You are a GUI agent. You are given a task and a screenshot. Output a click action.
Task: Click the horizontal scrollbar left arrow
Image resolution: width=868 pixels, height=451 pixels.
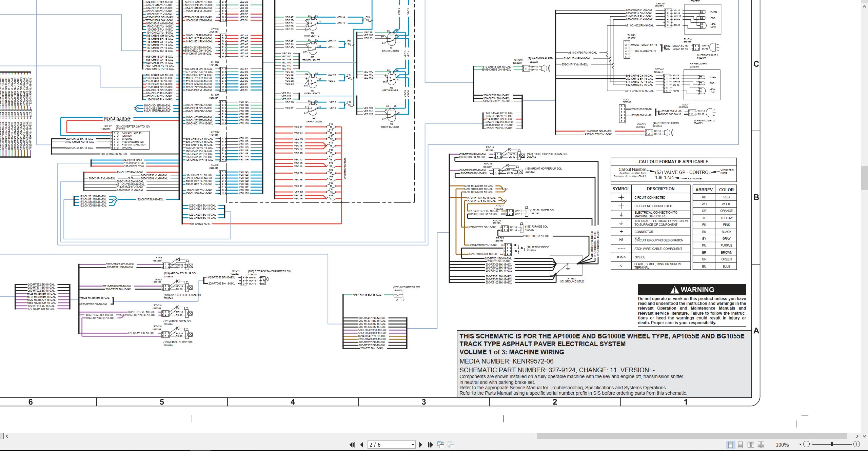(7, 436)
